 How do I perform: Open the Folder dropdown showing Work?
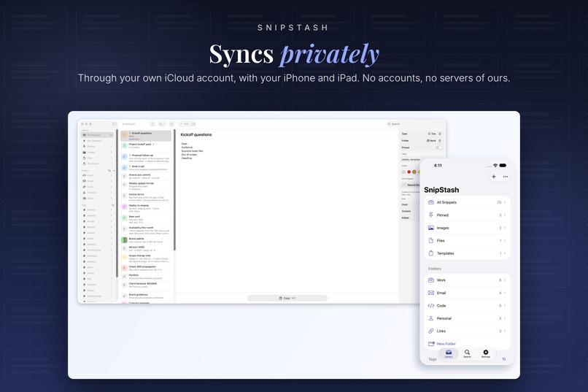point(434,141)
